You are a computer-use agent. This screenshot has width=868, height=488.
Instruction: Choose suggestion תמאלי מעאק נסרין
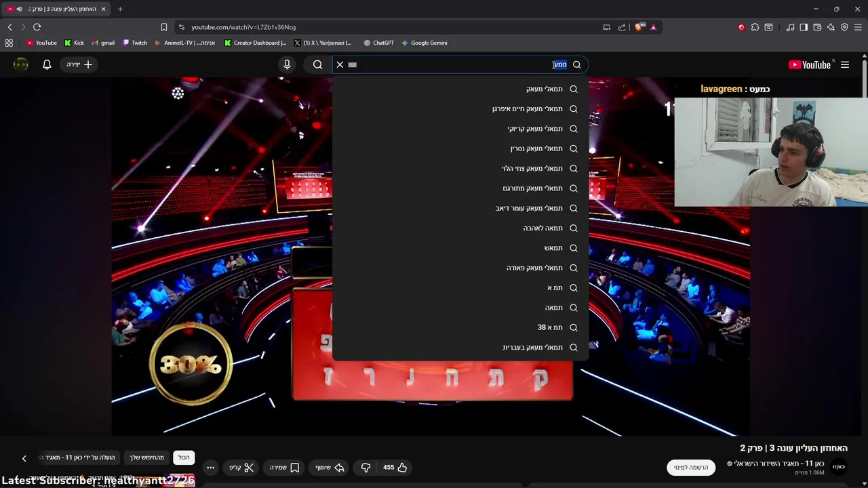[460, 148]
